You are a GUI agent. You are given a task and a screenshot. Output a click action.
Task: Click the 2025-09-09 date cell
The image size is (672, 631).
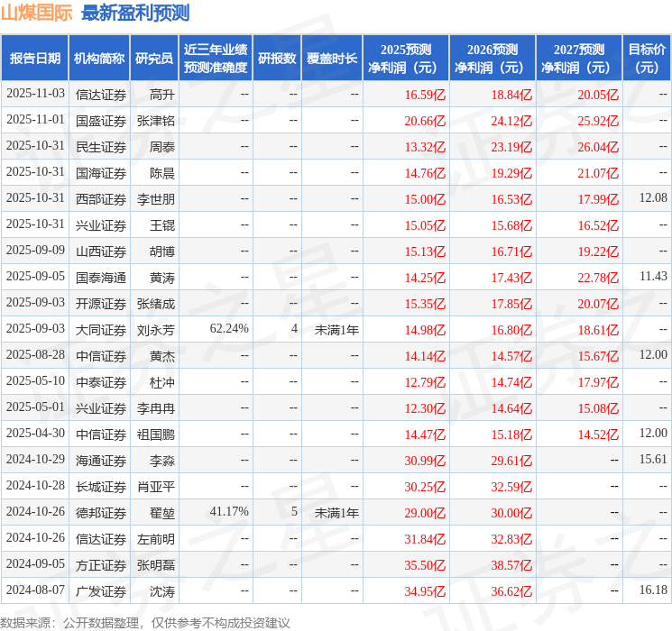(35, 251)
